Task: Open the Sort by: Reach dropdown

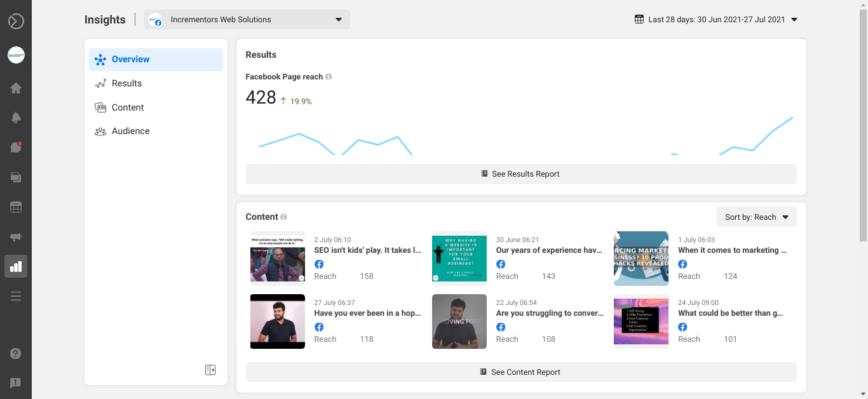Action: [756, 217]
